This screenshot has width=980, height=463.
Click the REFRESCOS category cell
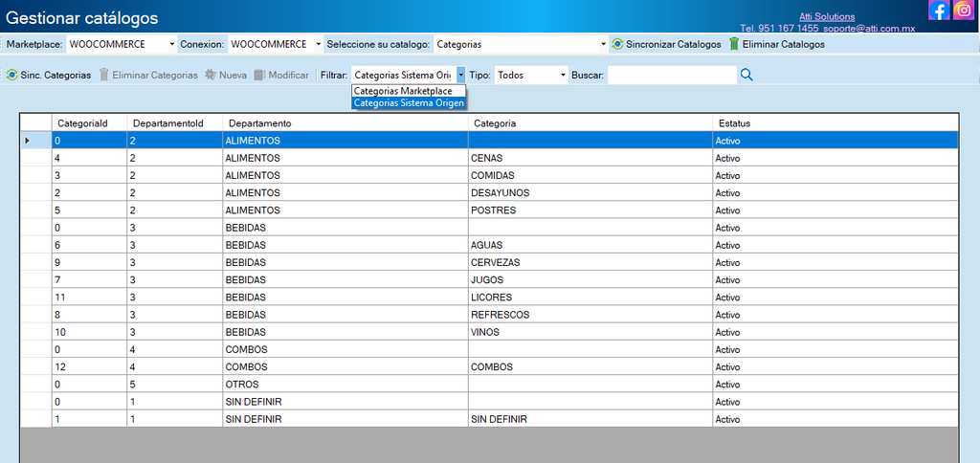pyautogui.click(x=590, y=315)
